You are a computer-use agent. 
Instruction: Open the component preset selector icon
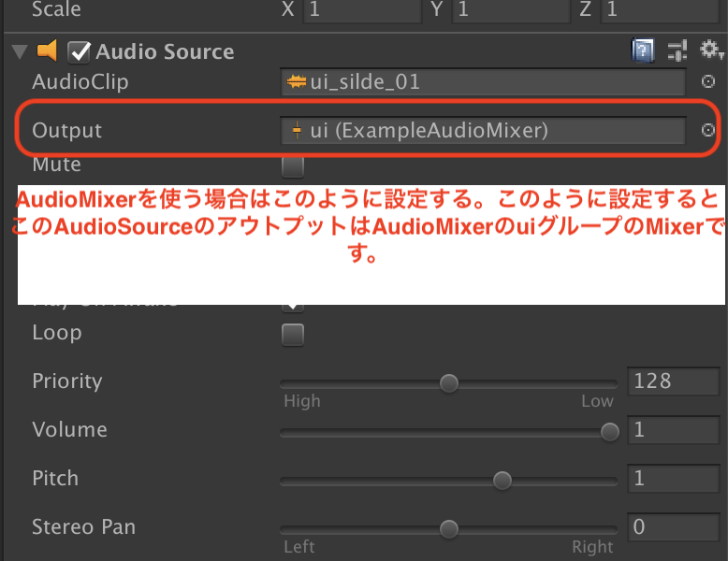tap(677, 50)
